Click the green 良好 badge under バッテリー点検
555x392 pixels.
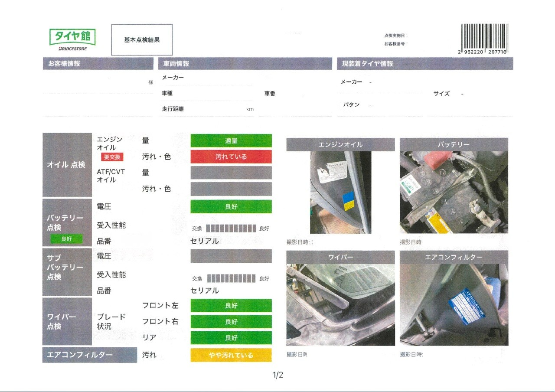(66, 238)
